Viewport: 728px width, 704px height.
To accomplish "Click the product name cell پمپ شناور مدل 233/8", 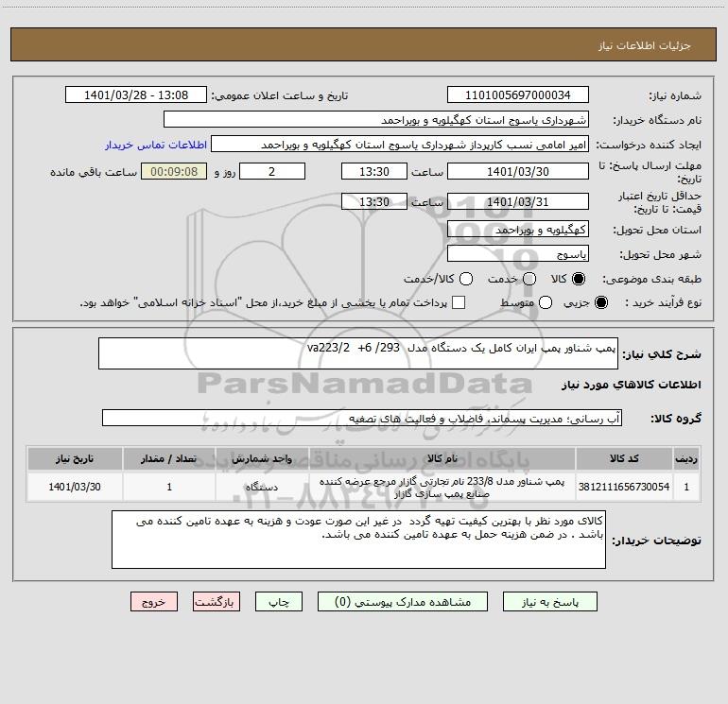I will tap(442, 487).
